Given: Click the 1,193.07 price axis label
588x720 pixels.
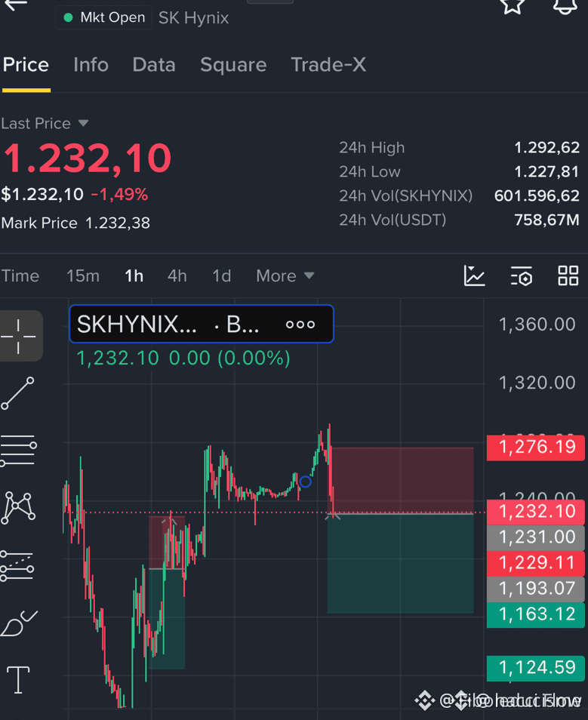Looking at the screenshot, I should [536, 589].
